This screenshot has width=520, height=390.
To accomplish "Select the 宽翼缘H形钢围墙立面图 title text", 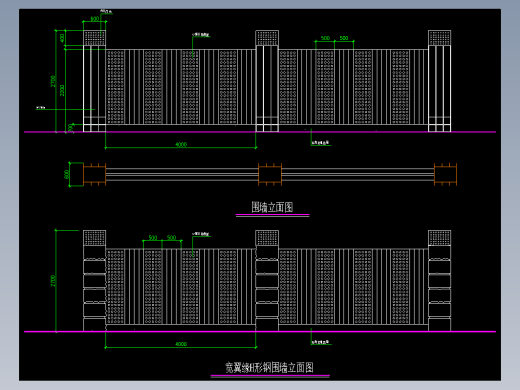I will click(269, 367).
